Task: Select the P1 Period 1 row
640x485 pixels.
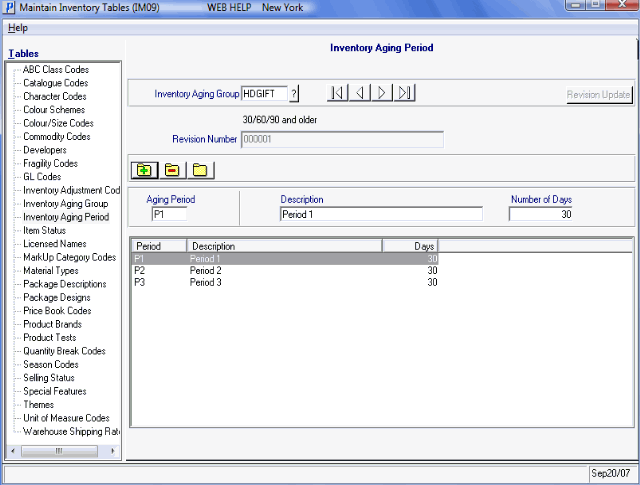Action: 285,259
